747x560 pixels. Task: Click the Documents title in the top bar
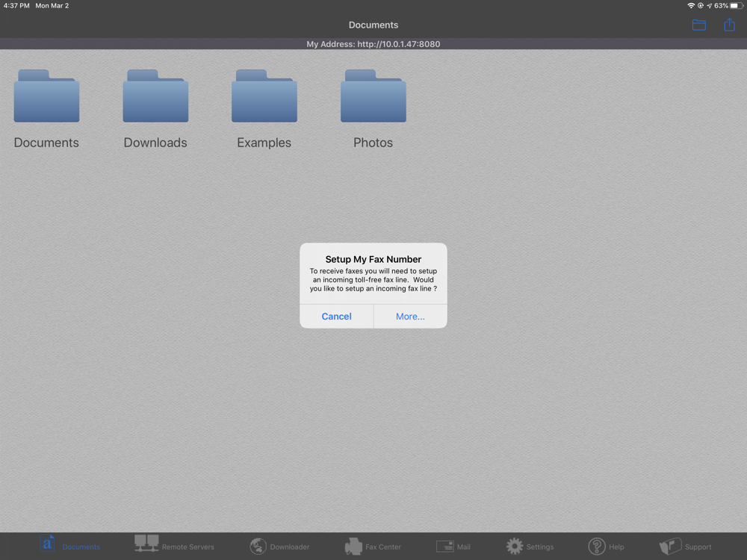[373, 25]
